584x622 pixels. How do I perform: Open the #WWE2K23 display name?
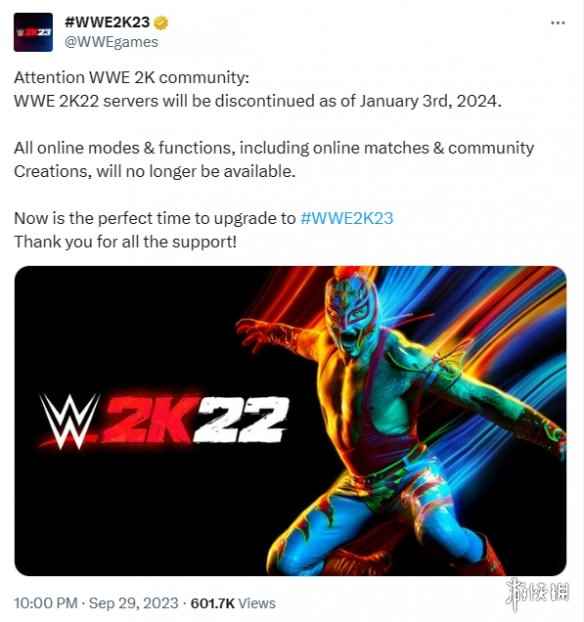107,22
